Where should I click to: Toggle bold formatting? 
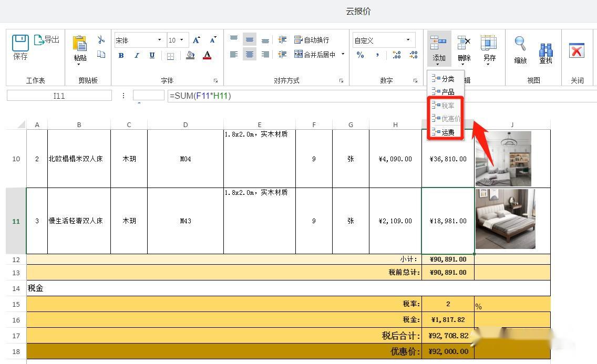[x=121, y=56]
